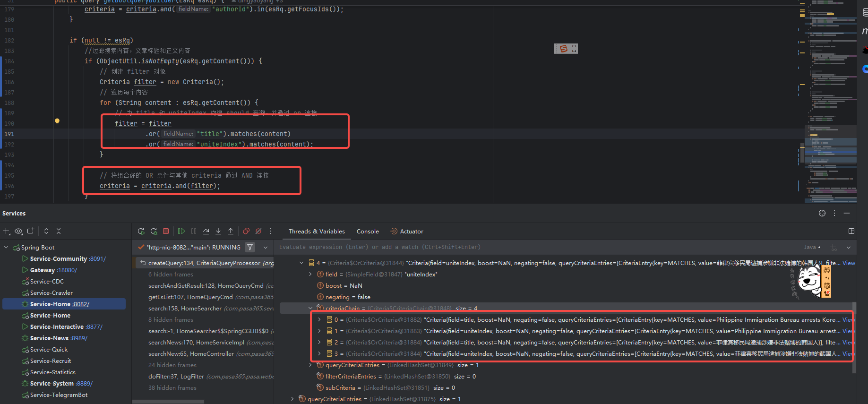Viewport: 868px width, 404px height.
Task: Show the 6 hidden frames
Action: (x=171, y=275)
